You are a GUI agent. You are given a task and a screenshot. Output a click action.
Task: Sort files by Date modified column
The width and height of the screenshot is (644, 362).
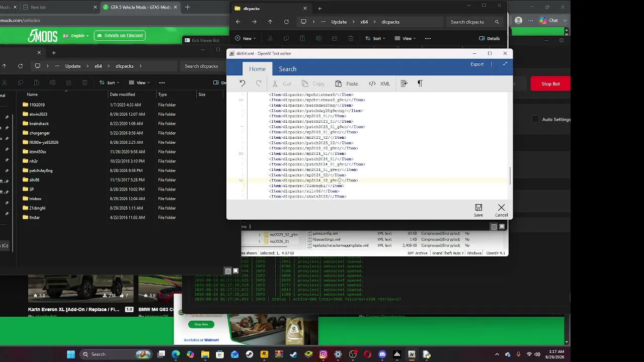click(122, 95)
